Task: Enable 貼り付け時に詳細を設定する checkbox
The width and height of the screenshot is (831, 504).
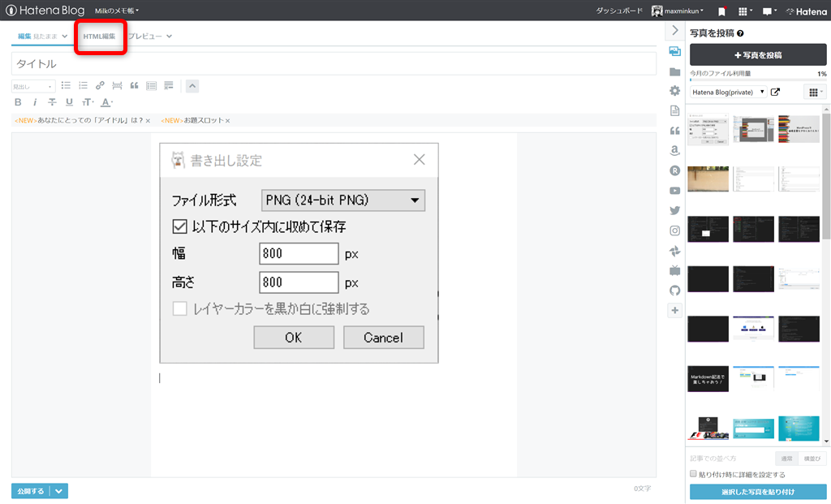Action: coord(693,474)
